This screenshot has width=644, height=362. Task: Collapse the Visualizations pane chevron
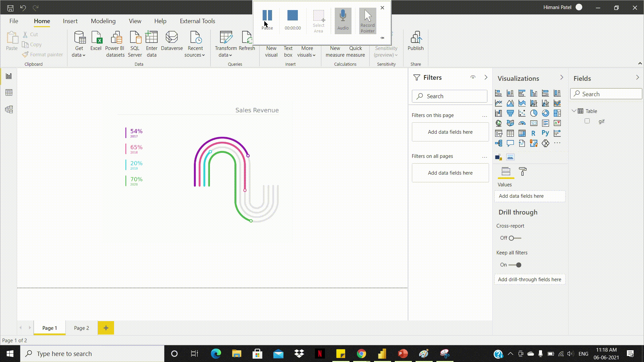(x=562, y=77)
